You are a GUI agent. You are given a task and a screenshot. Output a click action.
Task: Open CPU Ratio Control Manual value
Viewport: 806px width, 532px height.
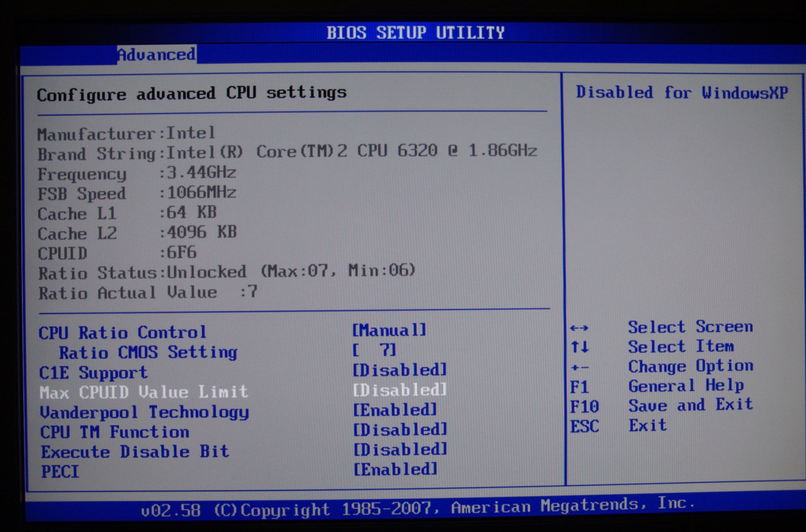pyautogui.click(x=389, y=330)
